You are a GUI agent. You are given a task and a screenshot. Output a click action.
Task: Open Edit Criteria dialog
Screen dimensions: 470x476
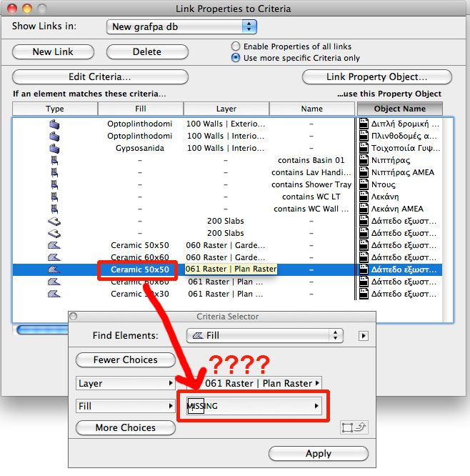(100, 76)
